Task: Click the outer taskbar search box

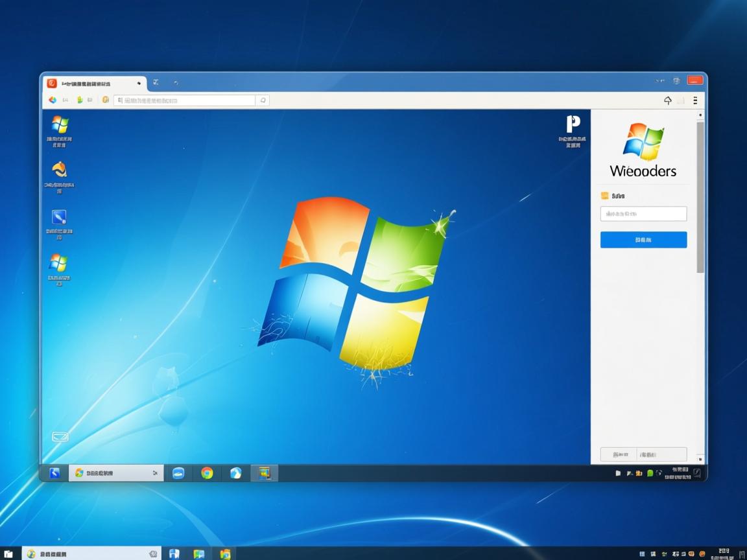Action: pyautogui.click(x=91, y=554)
